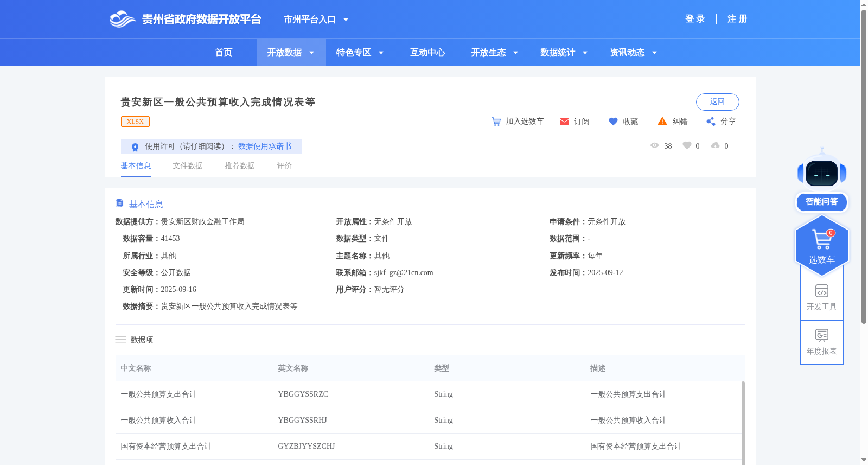Viewport: 868px width, 465px height.
Task: Click 加入选数车 text button
Action: point(525,122)
